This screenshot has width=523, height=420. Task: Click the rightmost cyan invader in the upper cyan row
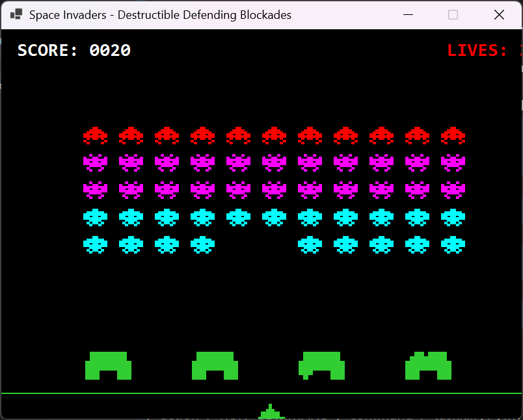click(x=453, y=217)
